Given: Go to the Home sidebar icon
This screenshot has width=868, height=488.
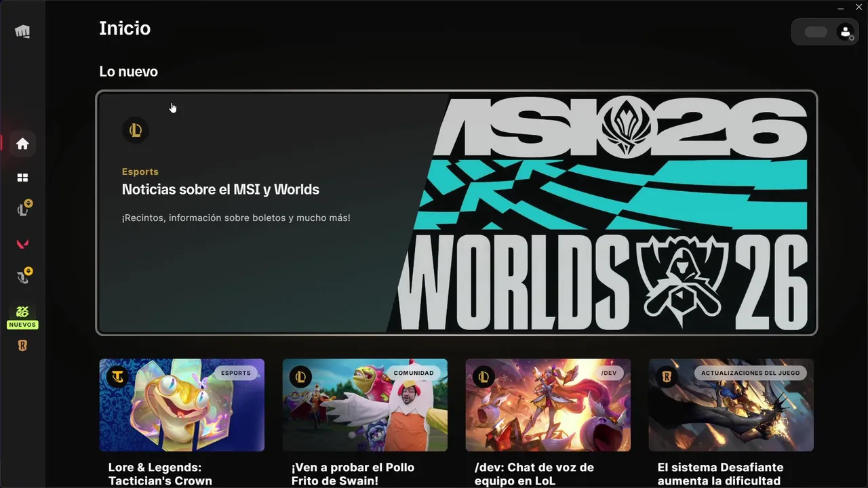Looking at the screenshot, I should pyautogui.click(x=22, y=144).
